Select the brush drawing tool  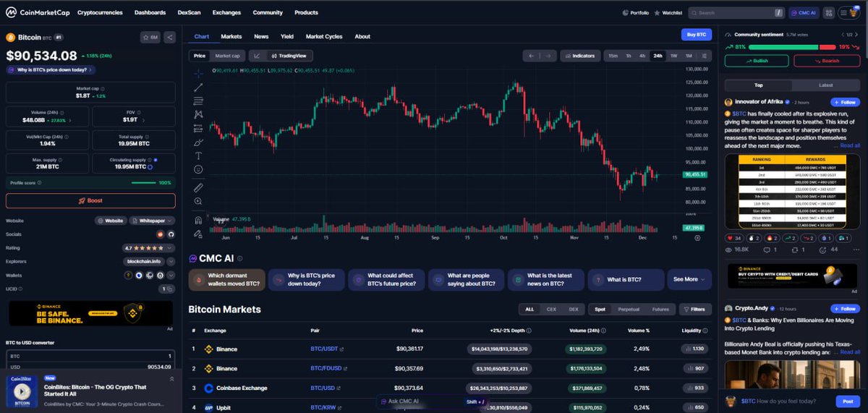click(x=198, y=142)
